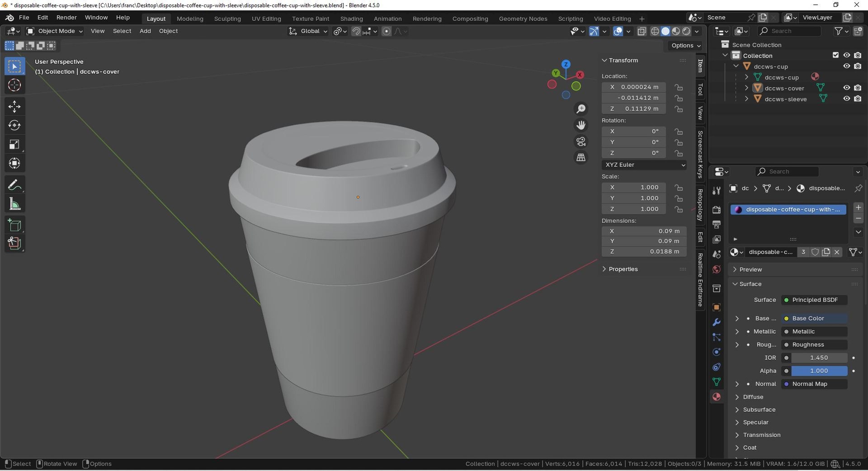Expand the dccws-sleeve tree row
The width and height of the screenshot is (868, 471).
[x=746, y=99]
